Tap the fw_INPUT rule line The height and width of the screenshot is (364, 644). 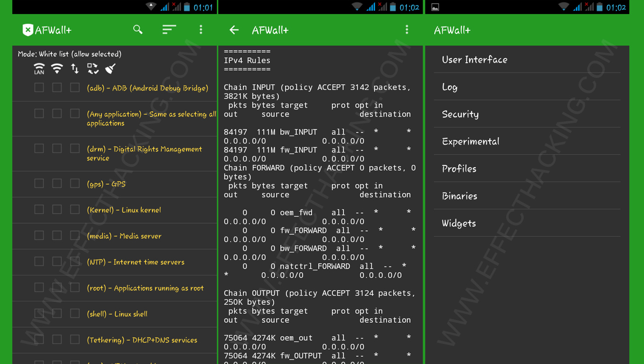[317, 154]
